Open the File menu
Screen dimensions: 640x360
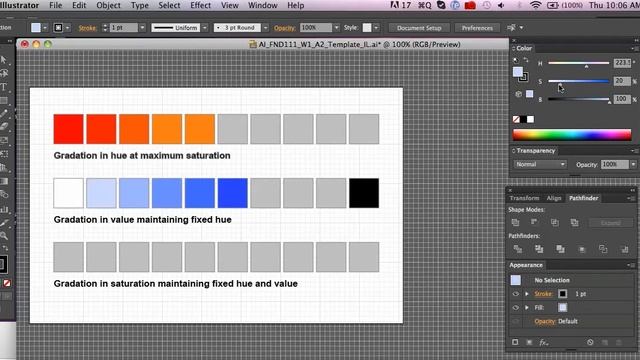[56, 5]
